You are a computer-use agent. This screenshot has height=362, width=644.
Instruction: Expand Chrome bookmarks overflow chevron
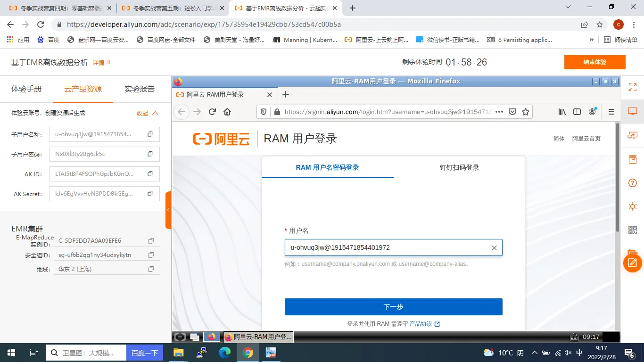tap(591, 40)
